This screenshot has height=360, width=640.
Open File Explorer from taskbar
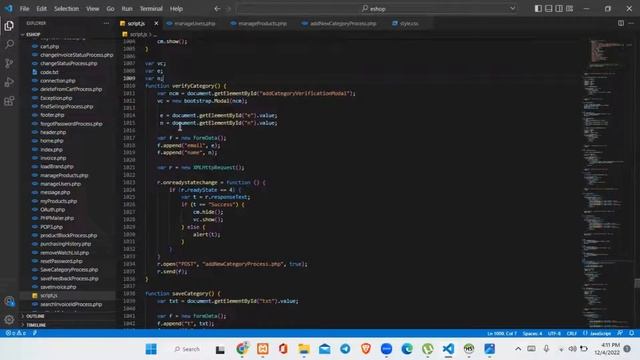click(x=304, y=349)
